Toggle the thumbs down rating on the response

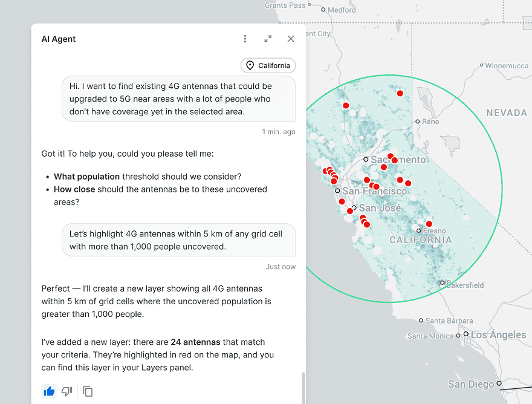[66, 391]
